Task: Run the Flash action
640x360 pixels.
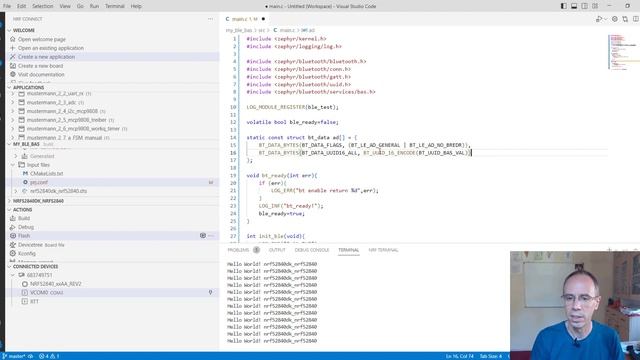Action: pyautogui.click(x=24, y=236)
